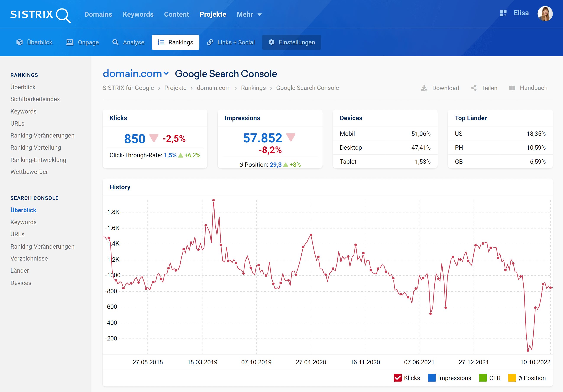This screenshot has height=392, width=563.
Task: Click the 57.852 Impressions value
Action: point(262,138)
